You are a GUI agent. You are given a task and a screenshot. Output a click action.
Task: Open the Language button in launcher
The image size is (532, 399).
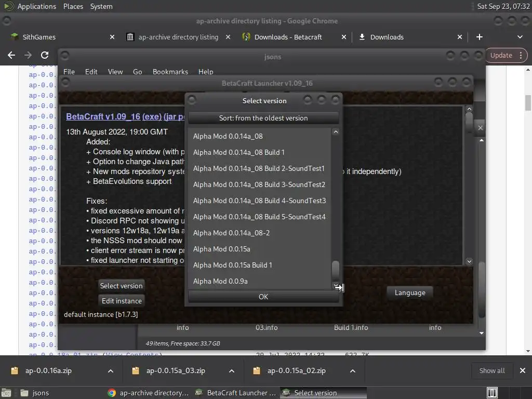point(410,293)
